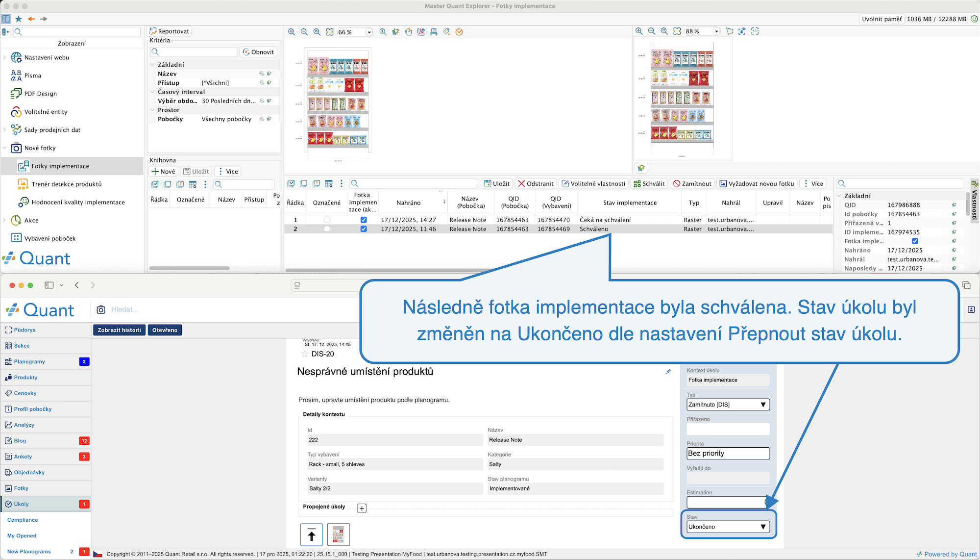
Task: Click the zoom out magnifier beside 66 %
Action: (304, 32)
